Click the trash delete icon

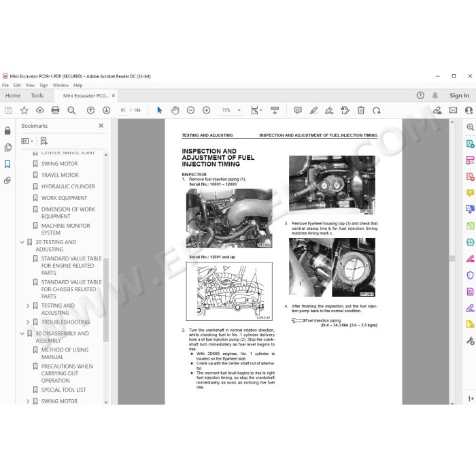coord(360,110)
